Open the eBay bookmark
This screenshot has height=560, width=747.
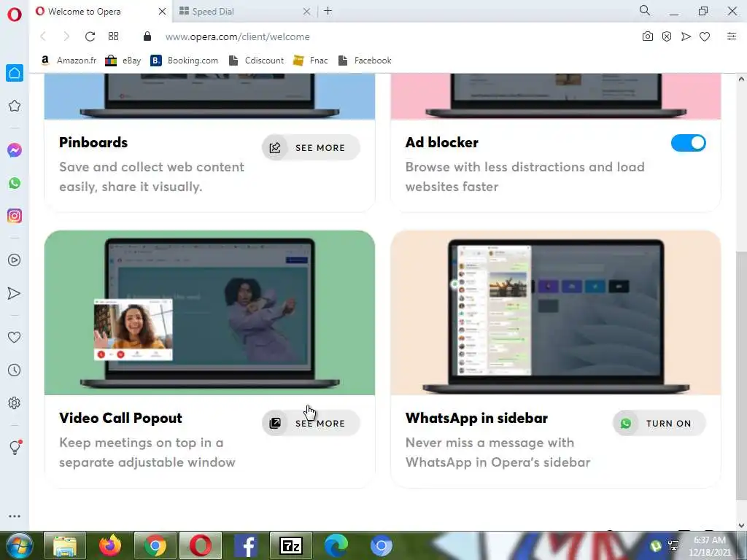coord(123,61)
